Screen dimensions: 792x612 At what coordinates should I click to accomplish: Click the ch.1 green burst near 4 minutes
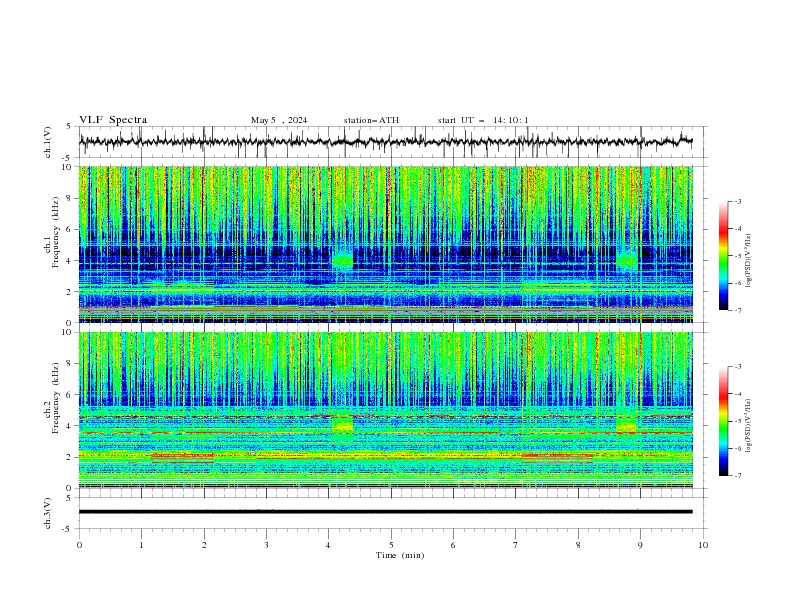tap(343, 260)
